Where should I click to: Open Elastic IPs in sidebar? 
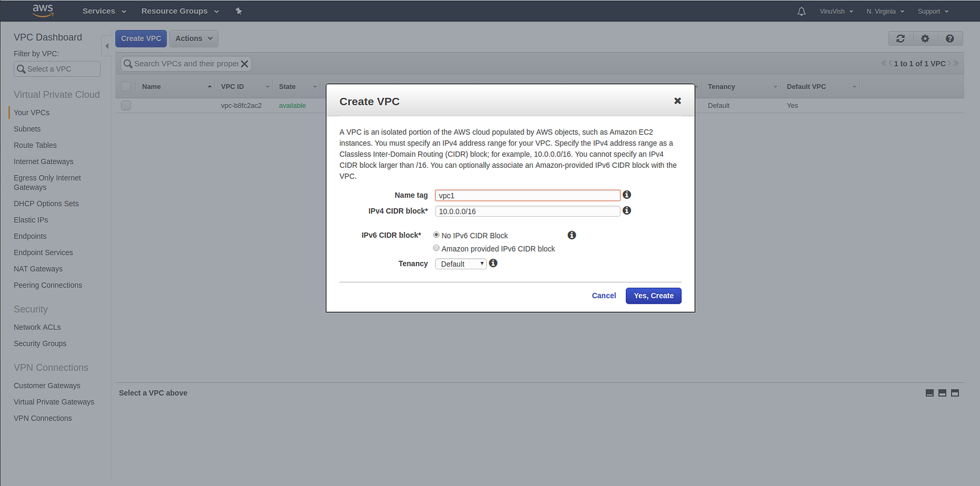tap(31, 220)
